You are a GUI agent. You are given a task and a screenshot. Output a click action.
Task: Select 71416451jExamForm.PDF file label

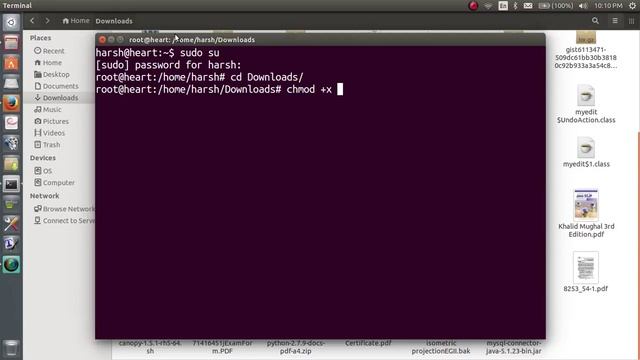(x=222, y=347)
